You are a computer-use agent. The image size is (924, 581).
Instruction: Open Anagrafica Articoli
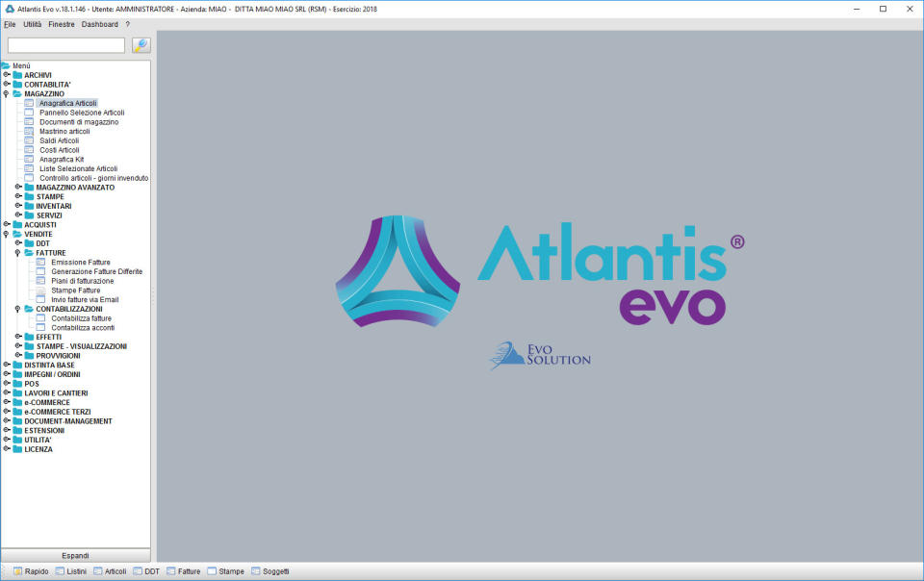tap(70, 103)
